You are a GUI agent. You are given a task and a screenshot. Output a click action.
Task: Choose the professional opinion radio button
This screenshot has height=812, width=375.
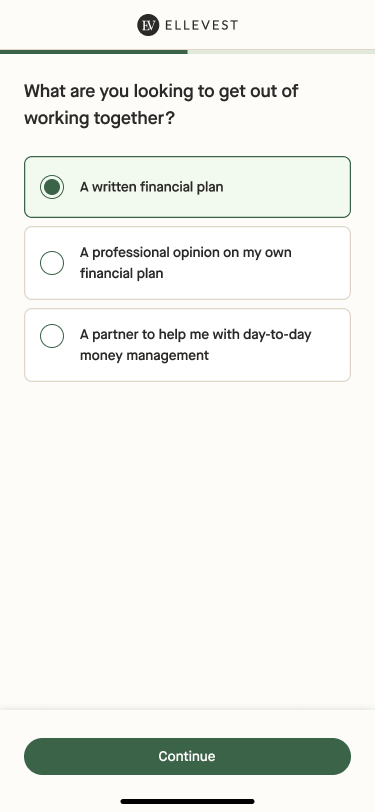(x=52, y=263)
